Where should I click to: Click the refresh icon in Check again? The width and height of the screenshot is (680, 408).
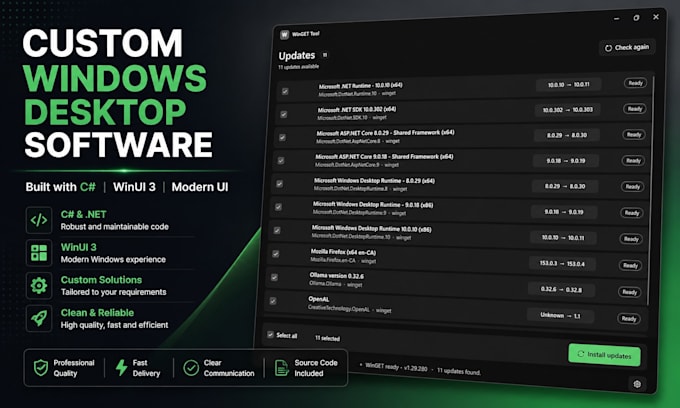coord(608,48)
